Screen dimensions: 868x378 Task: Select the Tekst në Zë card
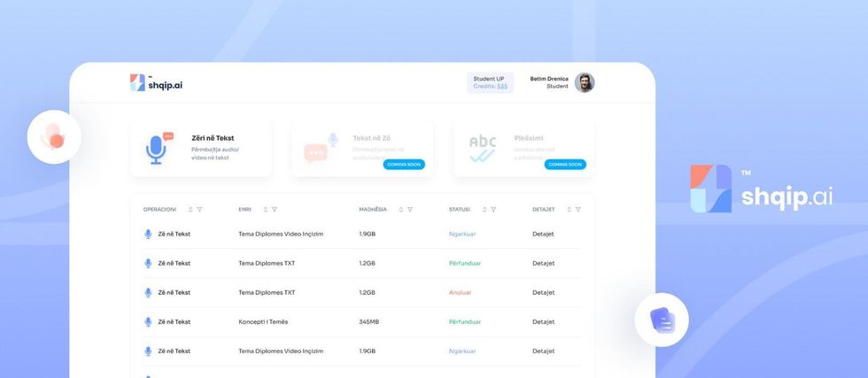(x=362, y=147)
